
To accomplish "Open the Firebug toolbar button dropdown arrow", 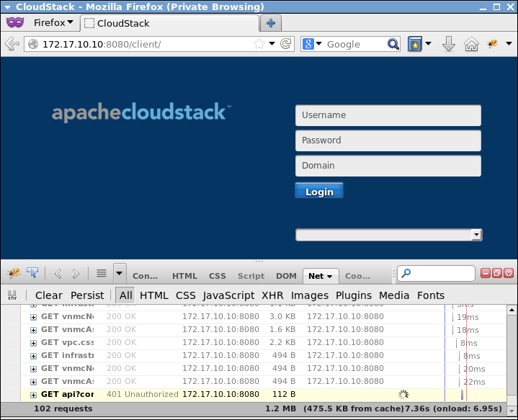I will (509, 44).
